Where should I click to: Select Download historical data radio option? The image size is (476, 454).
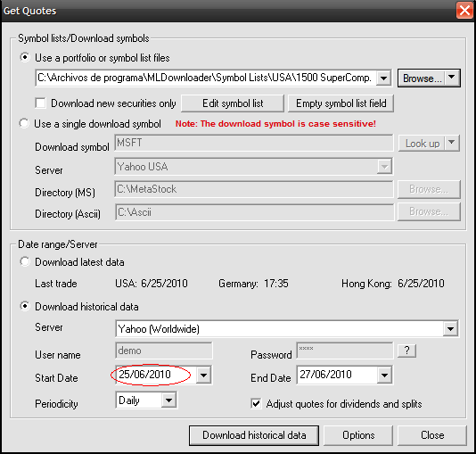tap(25, 306)
